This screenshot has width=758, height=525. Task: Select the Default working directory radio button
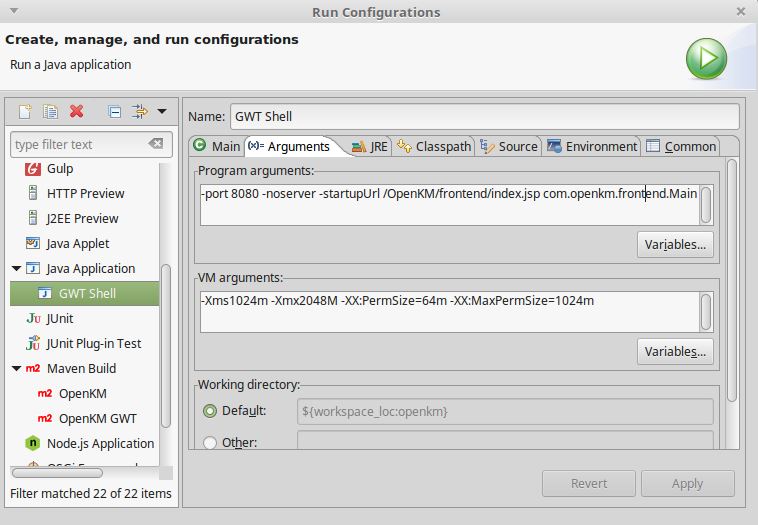(210, 411)
